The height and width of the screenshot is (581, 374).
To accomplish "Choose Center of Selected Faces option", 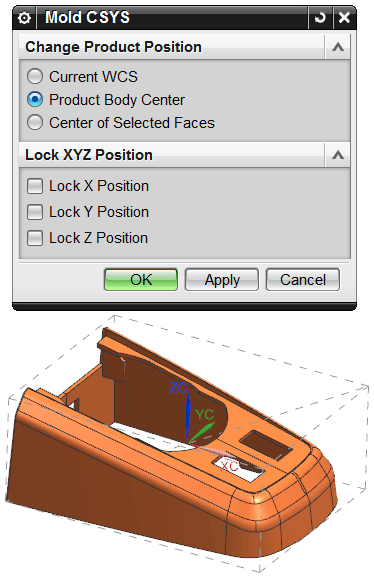I will click(35, 123).
